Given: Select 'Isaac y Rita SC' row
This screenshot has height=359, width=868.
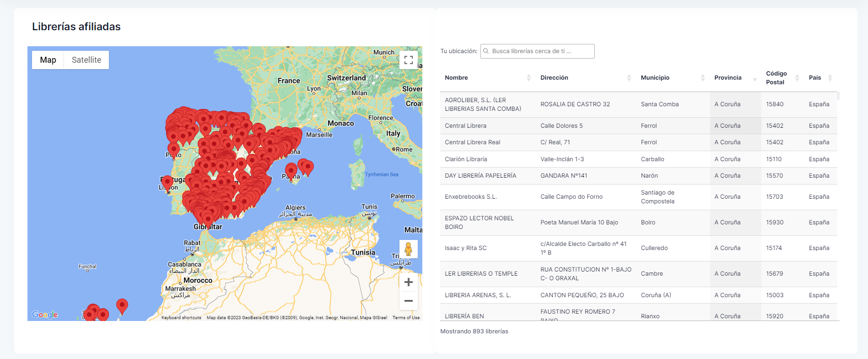Looking at the screenshot, I should [x=639, y=248].
